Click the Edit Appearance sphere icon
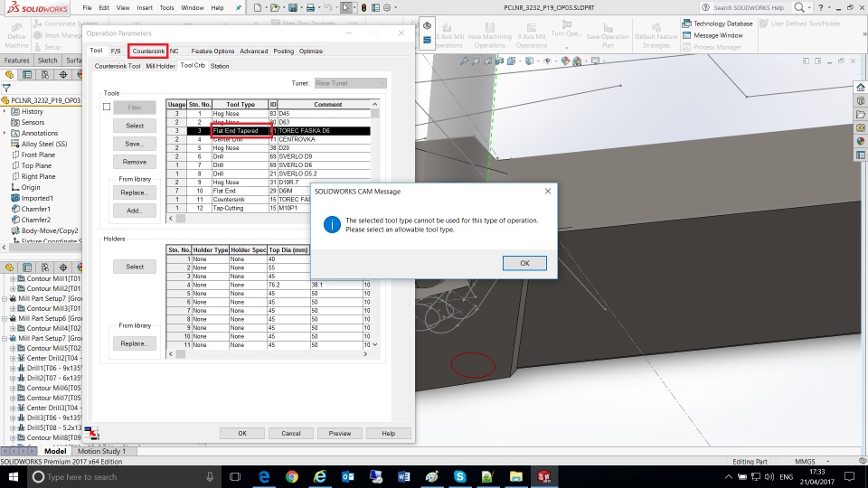 565,61
